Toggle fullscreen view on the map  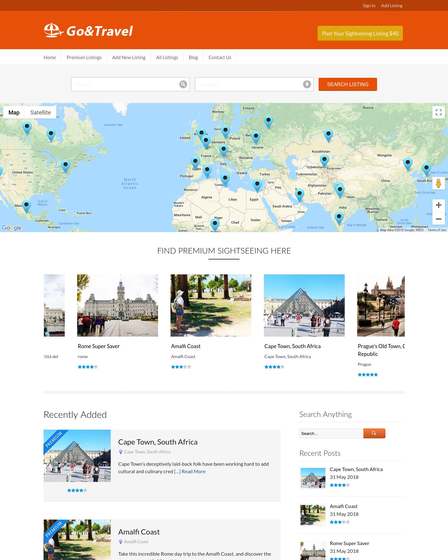pos(438,112)
